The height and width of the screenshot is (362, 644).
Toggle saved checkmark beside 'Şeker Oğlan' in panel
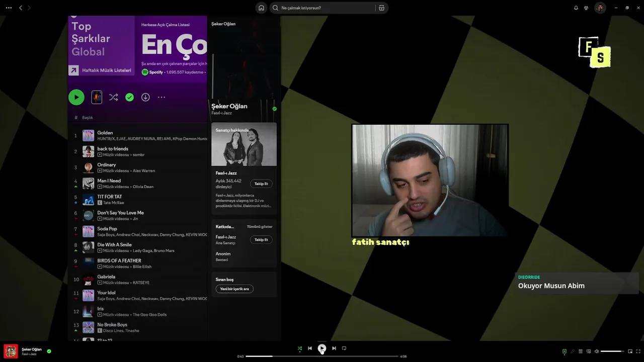point(274,109)
